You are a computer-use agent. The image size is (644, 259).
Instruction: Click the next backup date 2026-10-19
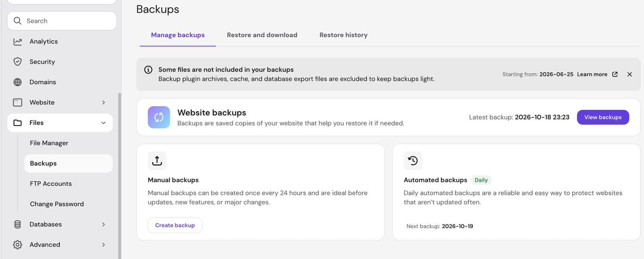pyautogui.click(x=457, y=226)
